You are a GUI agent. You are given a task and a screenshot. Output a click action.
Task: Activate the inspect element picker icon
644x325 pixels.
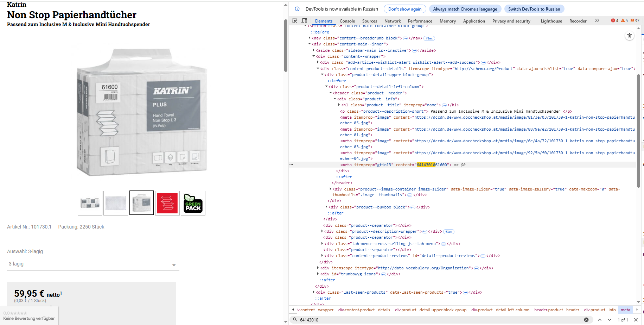tap(294, 21)
